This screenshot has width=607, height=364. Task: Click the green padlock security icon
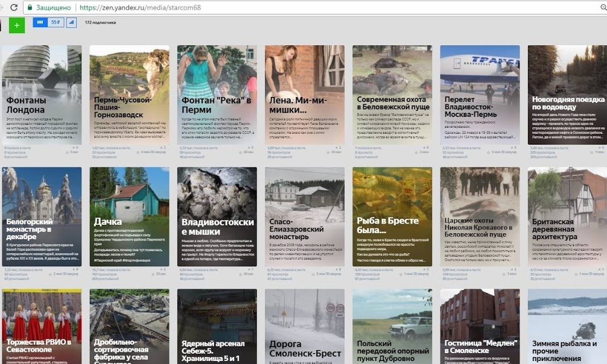(x=30, y=7)
